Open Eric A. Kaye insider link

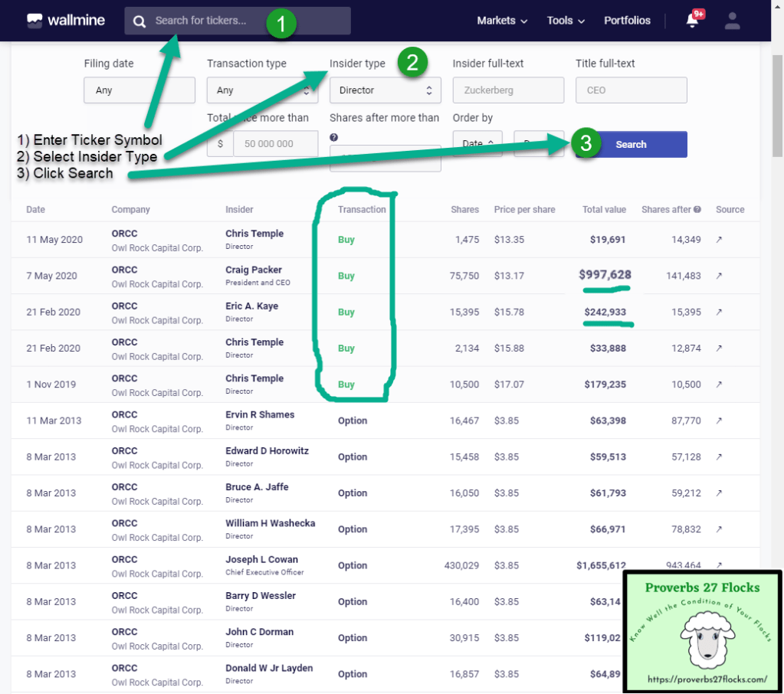(251, 306)
